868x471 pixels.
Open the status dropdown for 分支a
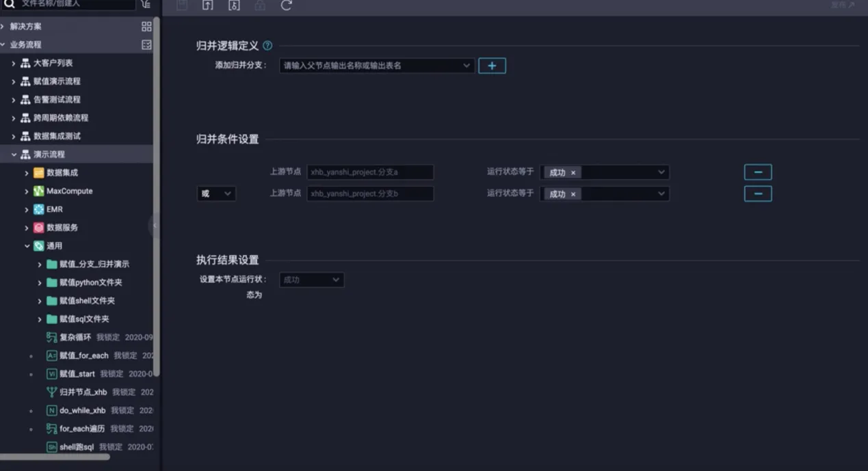[x=605, y=172]
